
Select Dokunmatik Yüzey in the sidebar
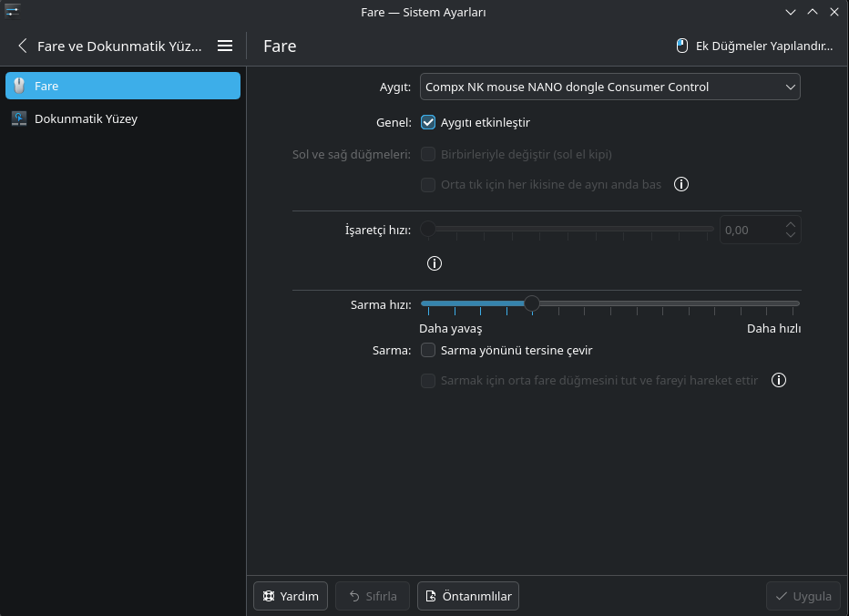pyautogui.click(x=123, y=118)
